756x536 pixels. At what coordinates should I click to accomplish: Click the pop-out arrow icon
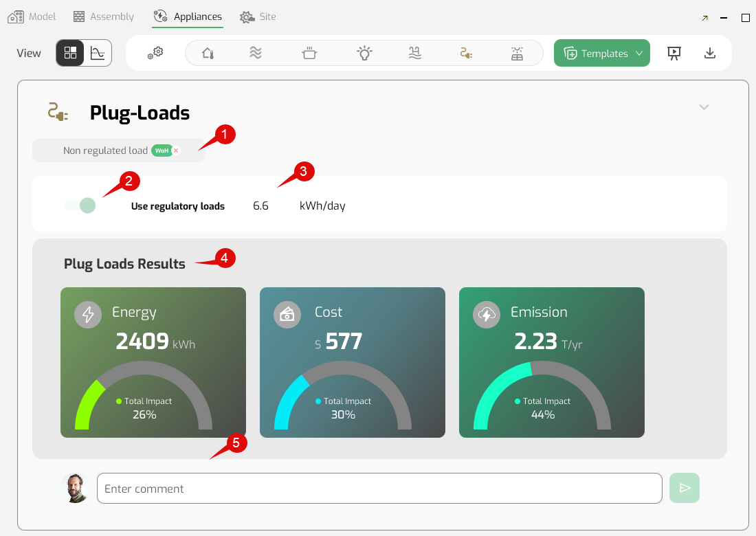pos(705,18)
